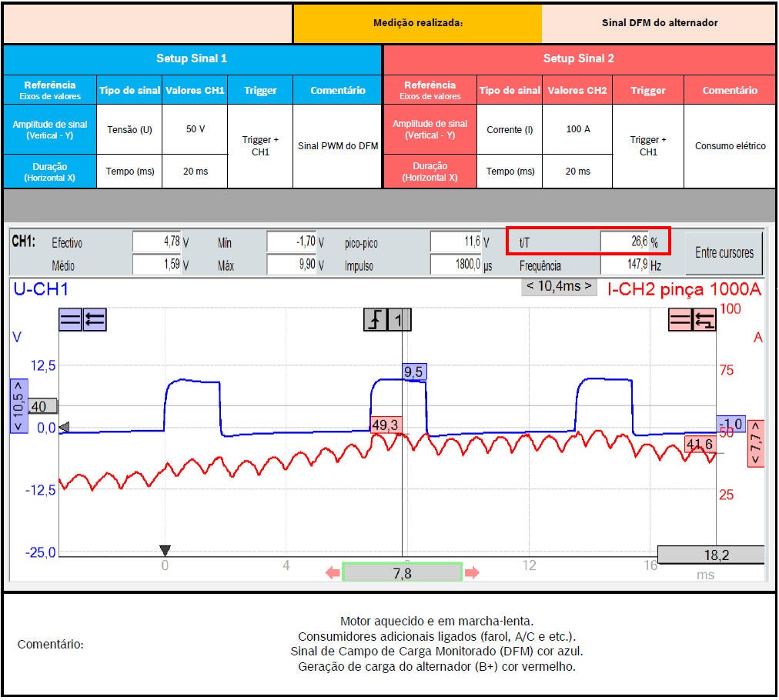
Task: Click the blue CH1 left-arrow icon
Action: tap(94, 320)
